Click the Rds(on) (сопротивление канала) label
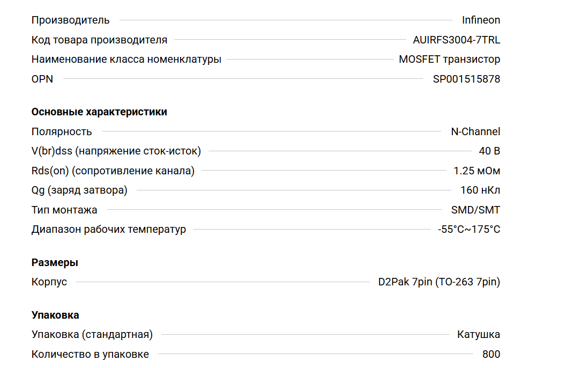This screenshot has height=368, width=588. 113,171
